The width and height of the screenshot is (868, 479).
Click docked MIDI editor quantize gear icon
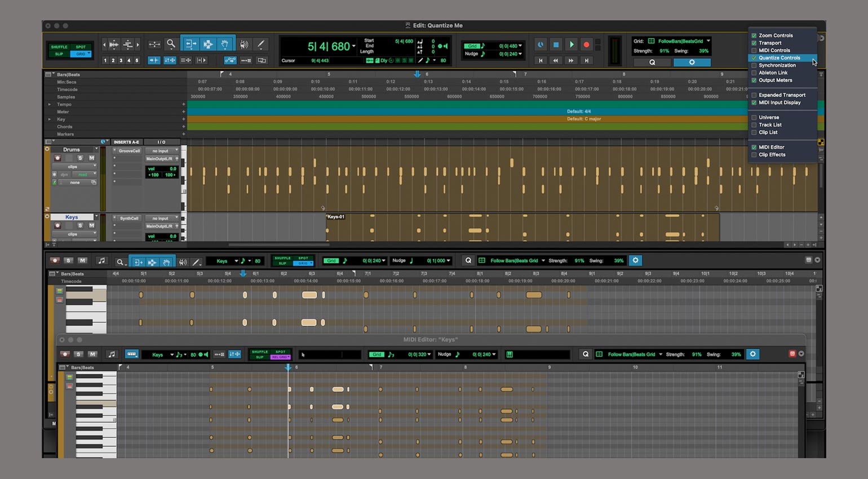point(635,260)
